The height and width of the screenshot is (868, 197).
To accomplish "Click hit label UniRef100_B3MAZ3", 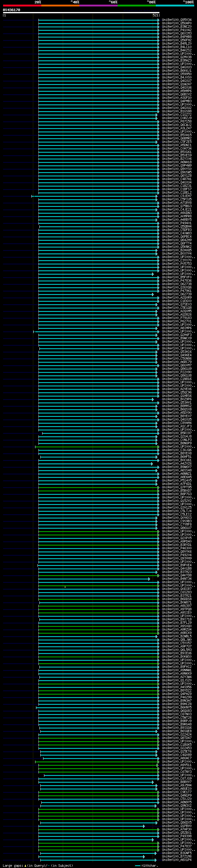I will pyautogui.click(x=176, y=61).
